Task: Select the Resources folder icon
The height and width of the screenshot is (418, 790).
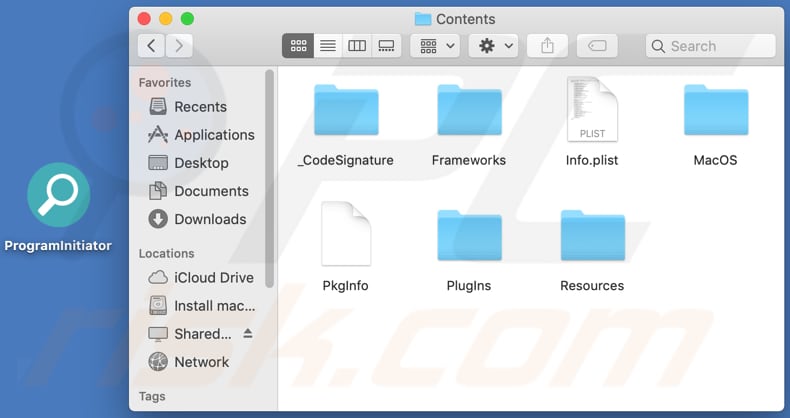Action: pyautogui.click(x=593, y=236)
